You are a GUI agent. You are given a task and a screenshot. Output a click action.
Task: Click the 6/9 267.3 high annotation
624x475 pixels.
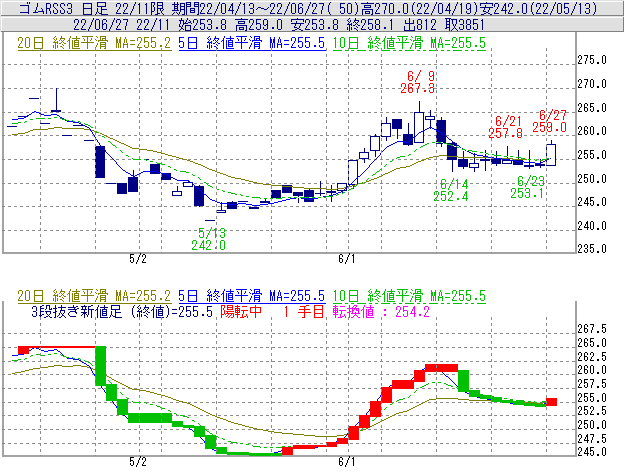pyautogui.click(x=418, y=82)
